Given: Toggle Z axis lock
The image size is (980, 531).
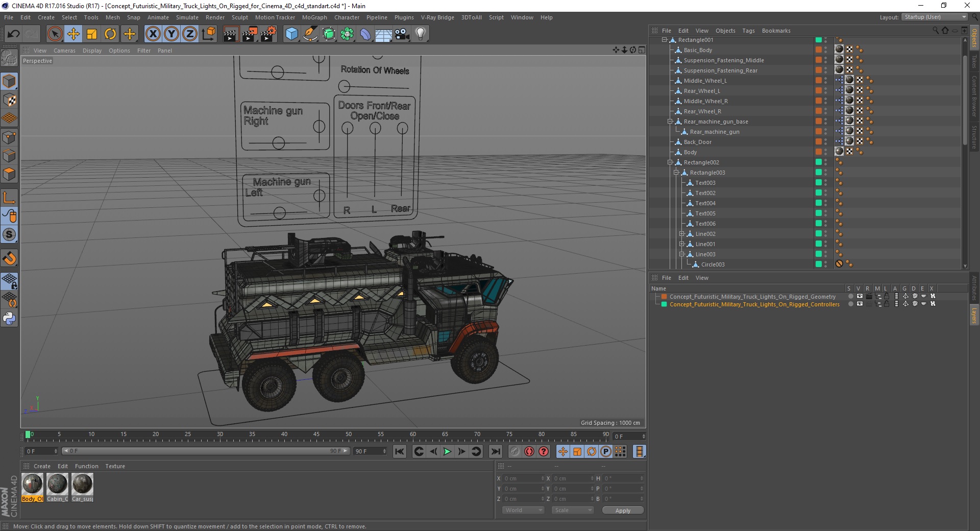Looking at the screenshot, I should (190, 34).
